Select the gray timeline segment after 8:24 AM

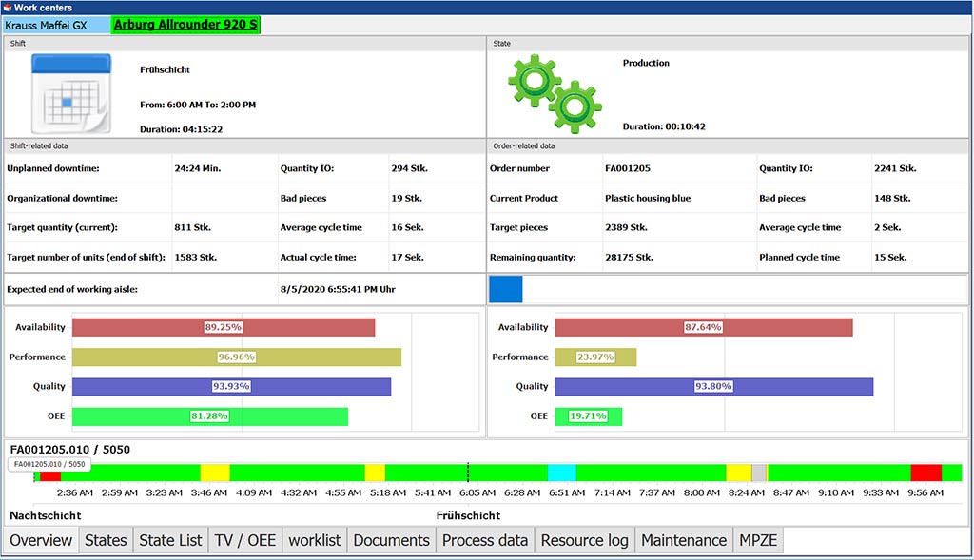point(759,473)
